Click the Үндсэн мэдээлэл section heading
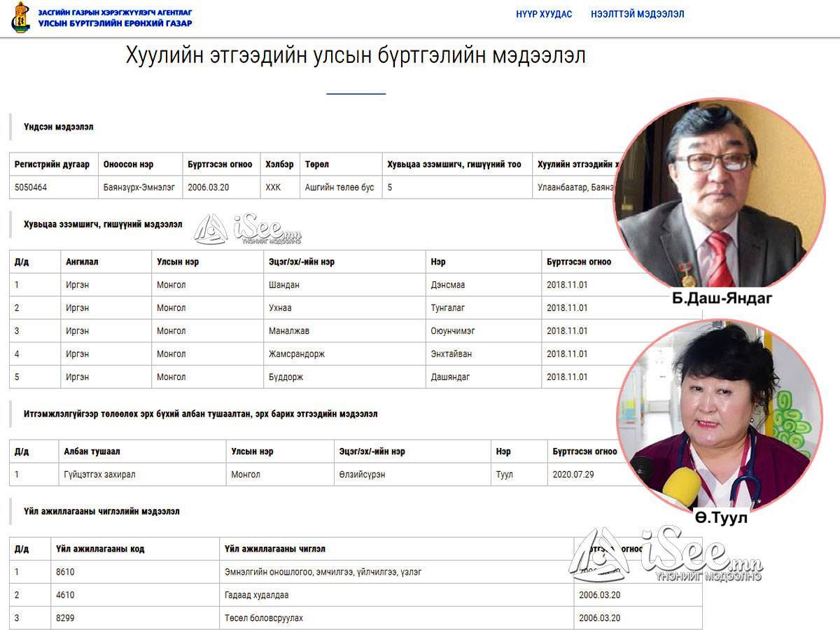Viewport: 840px width, 630px height. [59, 127]
